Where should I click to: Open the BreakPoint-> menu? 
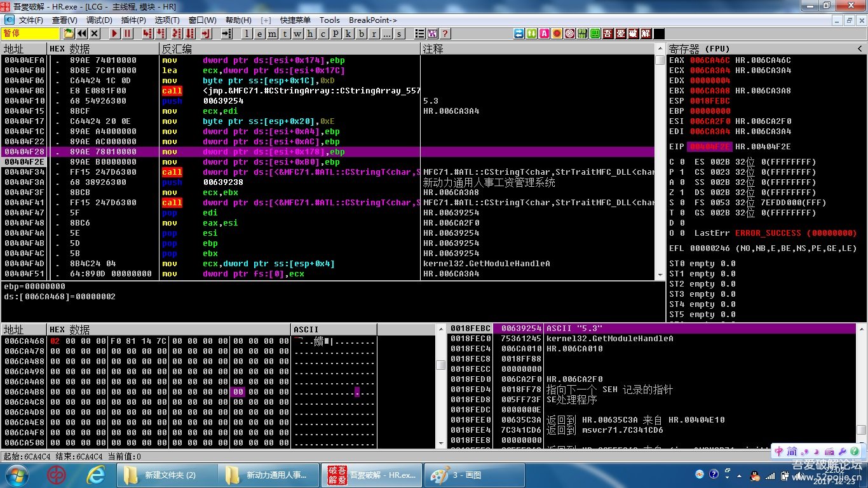tap(373, 20)
